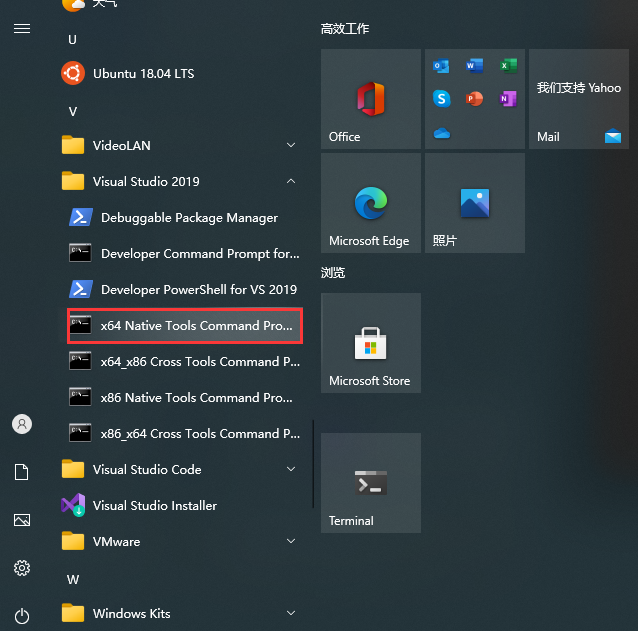Click the Power button icon
638x631 pixels.
(x=22, y=616)
